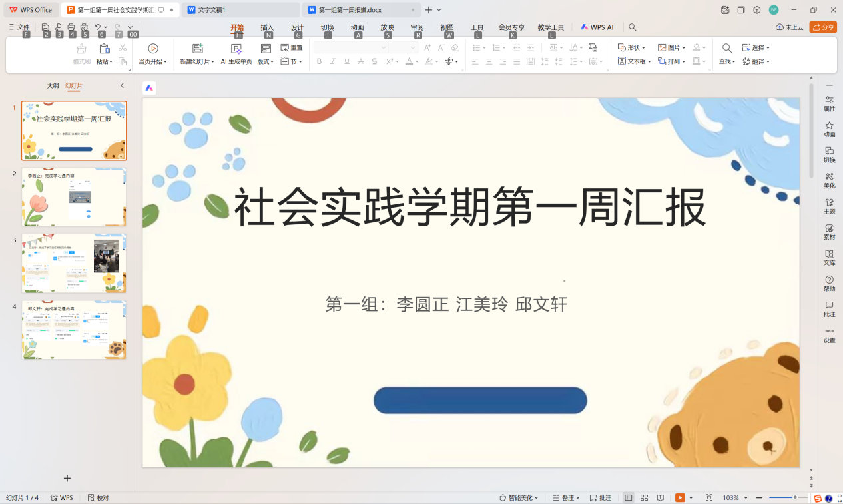Click the 未上云 cloud status button
843x504 pixels.
point(790,27)
